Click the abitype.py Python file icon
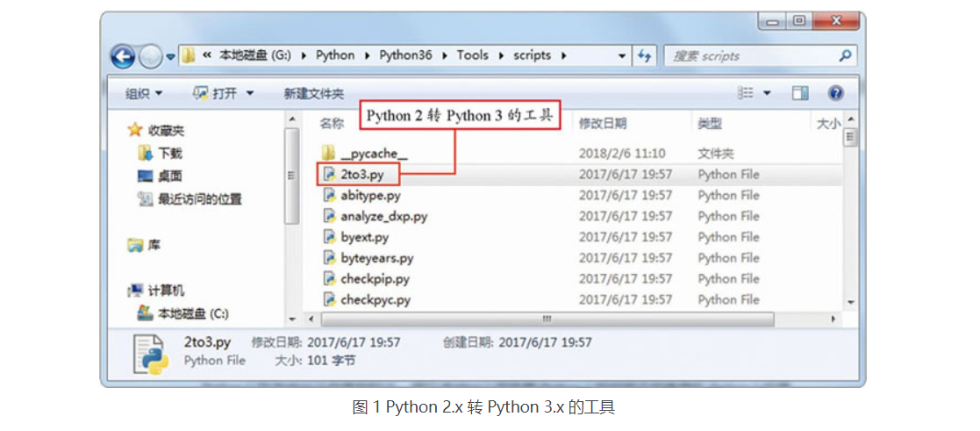This screenshot has height=431, width=980. [x=329, y=195]
